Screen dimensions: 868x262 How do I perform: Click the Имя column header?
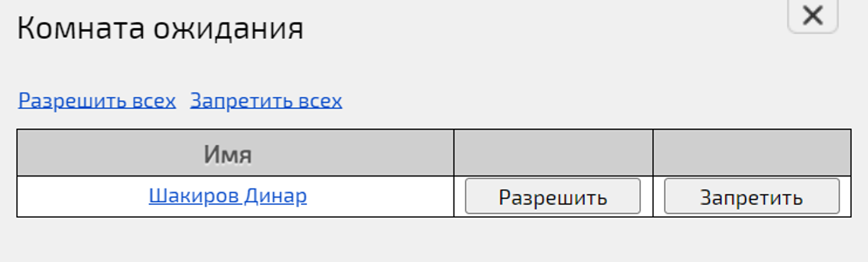(228, 154)
